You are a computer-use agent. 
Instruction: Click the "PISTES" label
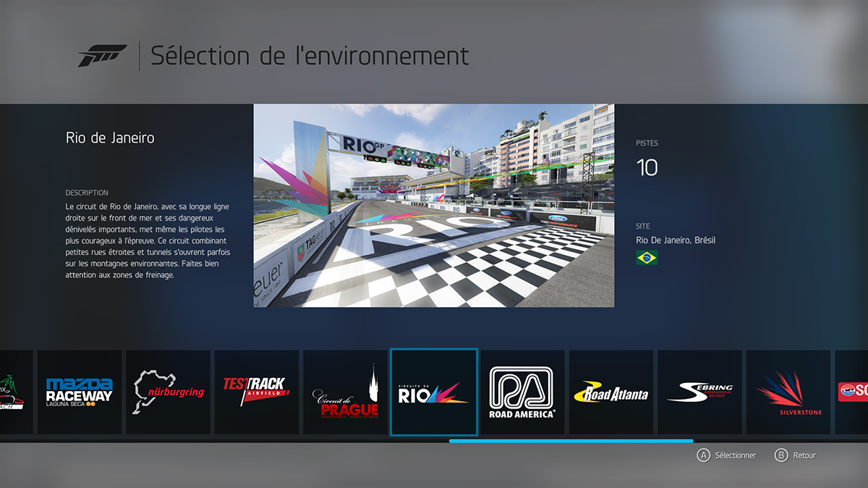click(x=647, y=143)
